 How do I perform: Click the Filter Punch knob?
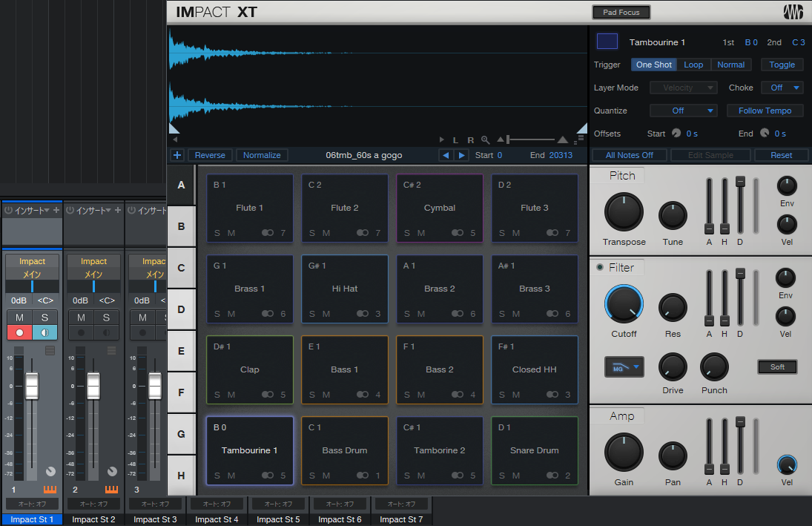(x=714, y=367)
